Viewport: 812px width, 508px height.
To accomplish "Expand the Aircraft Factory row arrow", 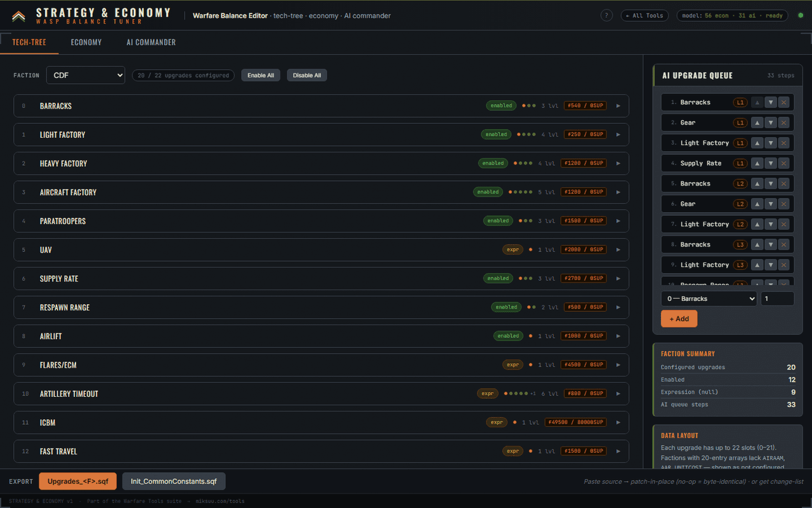I will [619, 192].
